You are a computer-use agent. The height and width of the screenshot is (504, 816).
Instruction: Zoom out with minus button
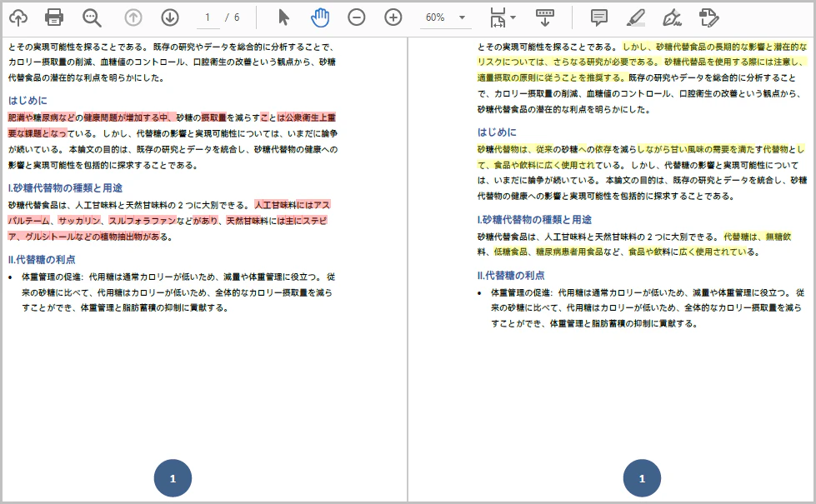click(357, 17)
